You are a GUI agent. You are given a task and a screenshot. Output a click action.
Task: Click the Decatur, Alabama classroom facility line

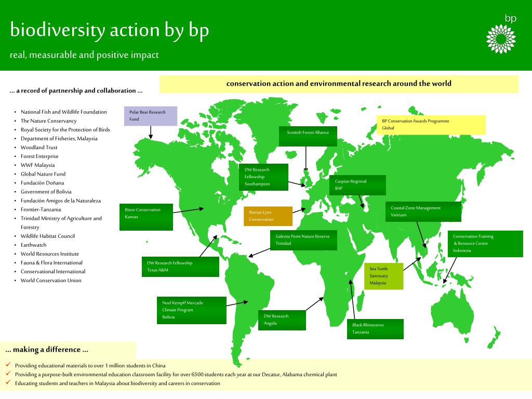tap(176, 374)
